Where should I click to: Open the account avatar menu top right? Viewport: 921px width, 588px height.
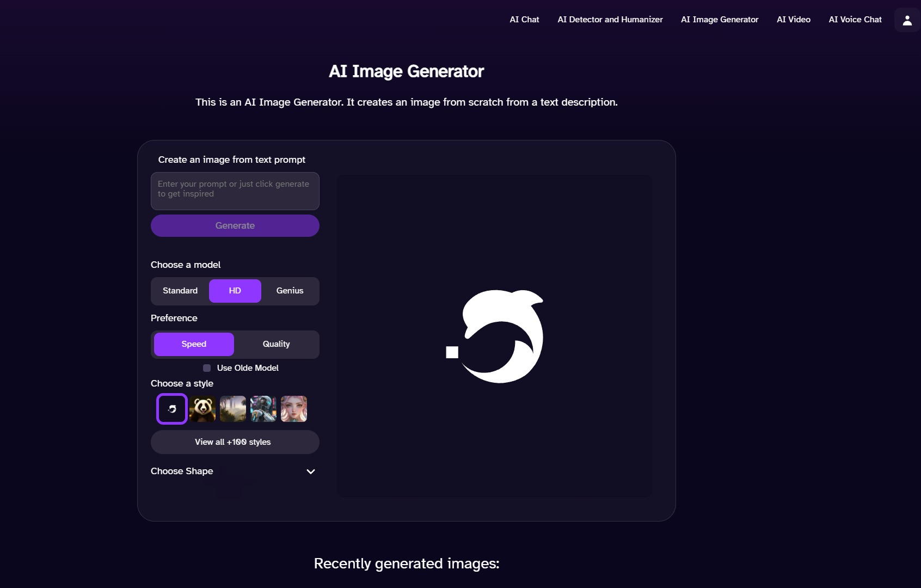click(x=906, y=20)
